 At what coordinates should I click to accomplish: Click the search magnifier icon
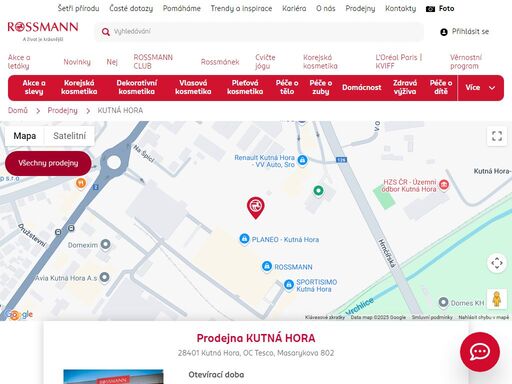click(x=106, y=32)
